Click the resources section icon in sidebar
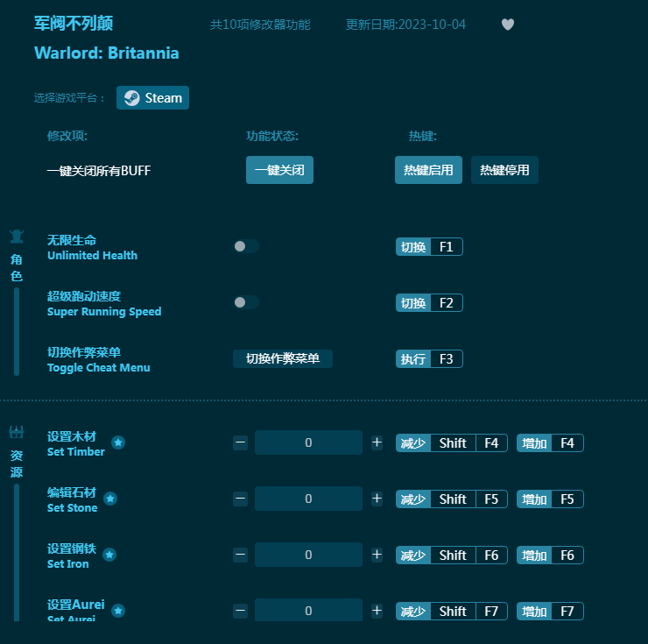The height and width of the screenshot is (644, 648). click(17, 432)
